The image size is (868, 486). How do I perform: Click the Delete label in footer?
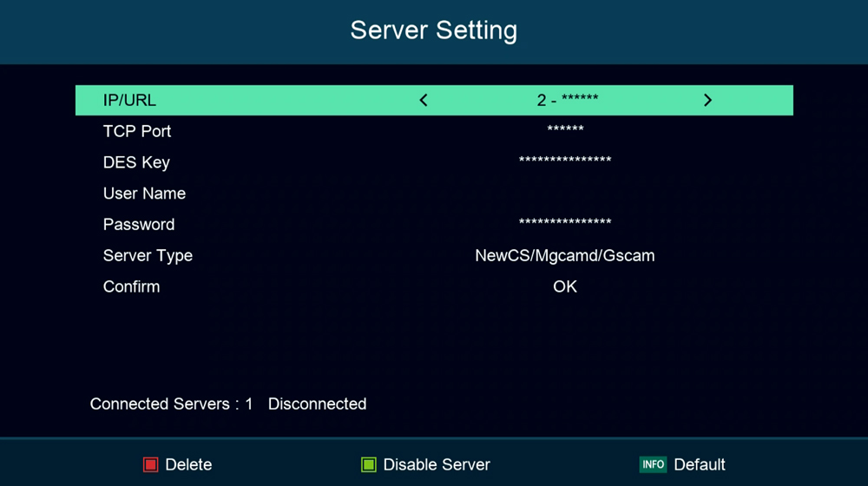tap(188, 465)
